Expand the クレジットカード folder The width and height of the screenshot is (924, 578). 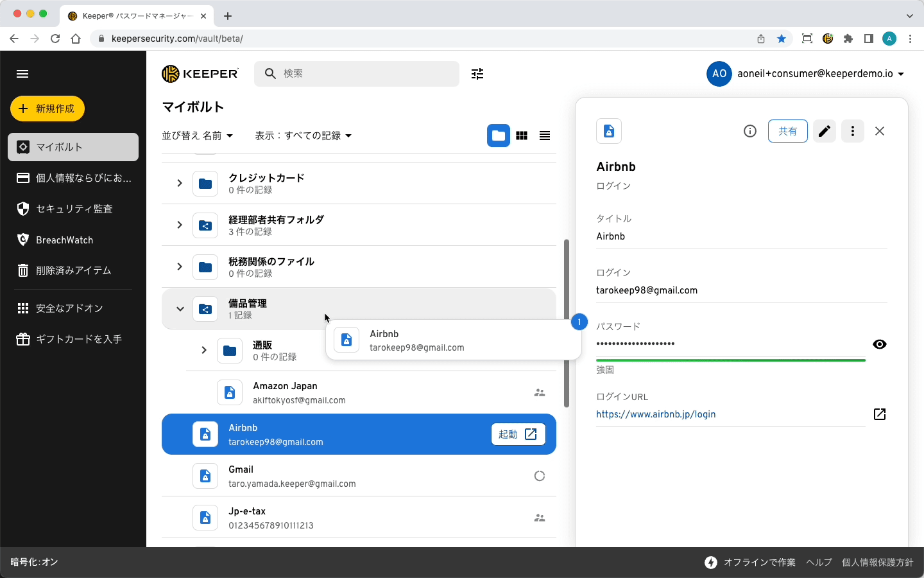tap(180, 183)
